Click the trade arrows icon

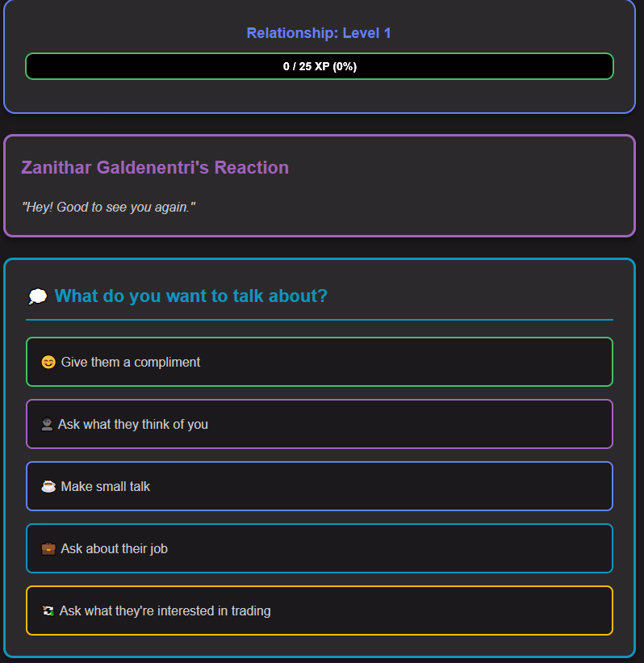point(48,611)
